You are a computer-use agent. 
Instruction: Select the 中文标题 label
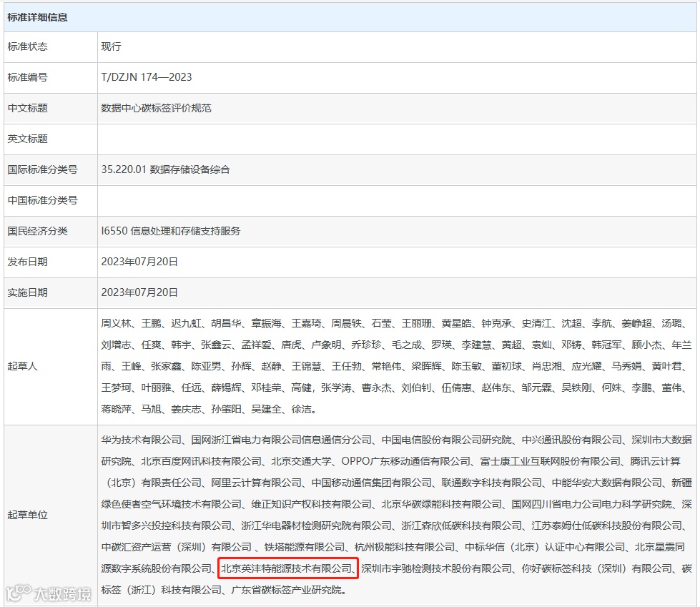pos(27,108)
